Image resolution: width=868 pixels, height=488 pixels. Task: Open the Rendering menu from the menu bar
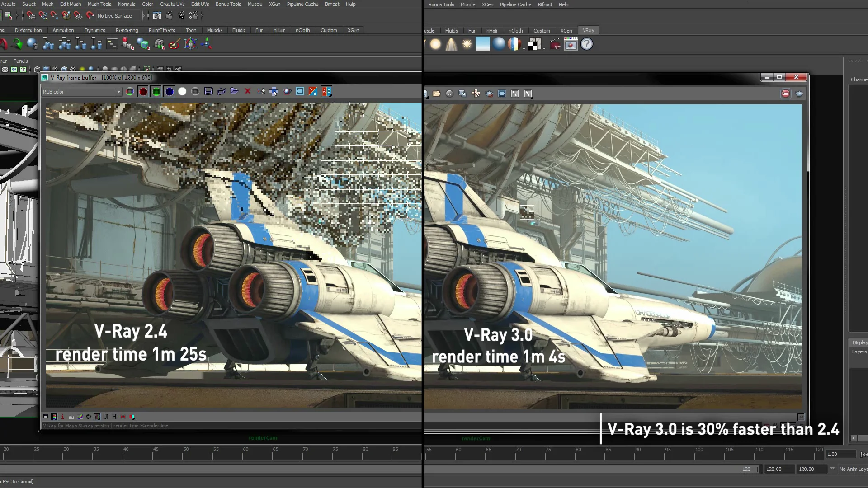127,30
